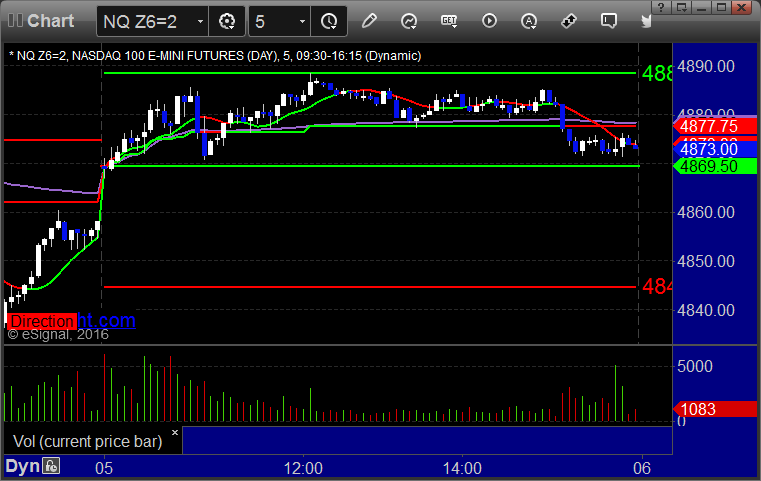This screenshot has height=481, width=761.
Task: Click the window pop-out menu icon
Action: click(681, 7)
